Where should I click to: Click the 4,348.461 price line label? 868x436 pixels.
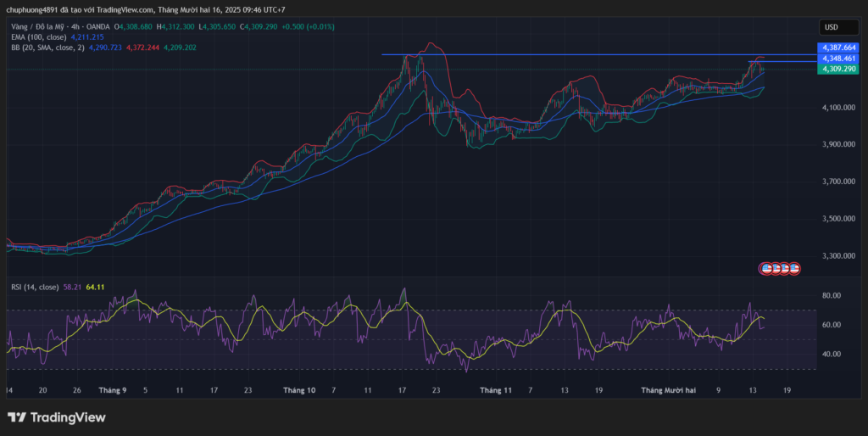tap(837, 59)
